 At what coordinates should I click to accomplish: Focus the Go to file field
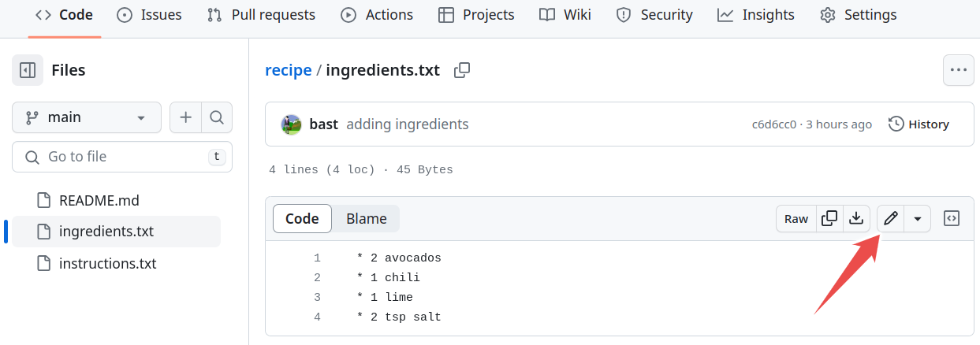(122, 157)
